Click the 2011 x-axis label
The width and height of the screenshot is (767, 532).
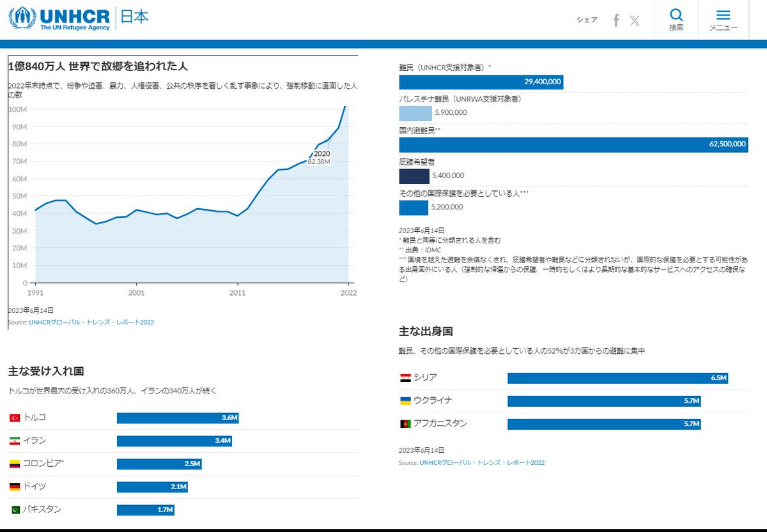point(237,293)
